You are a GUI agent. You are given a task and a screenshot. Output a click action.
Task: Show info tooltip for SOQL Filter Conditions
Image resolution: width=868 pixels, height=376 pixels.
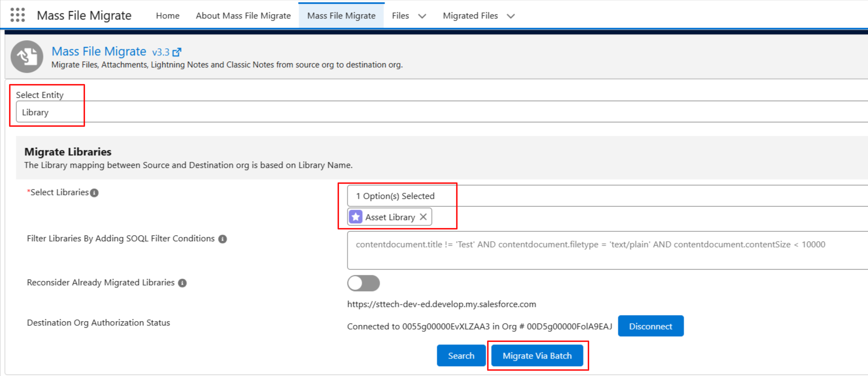(222, 239)
